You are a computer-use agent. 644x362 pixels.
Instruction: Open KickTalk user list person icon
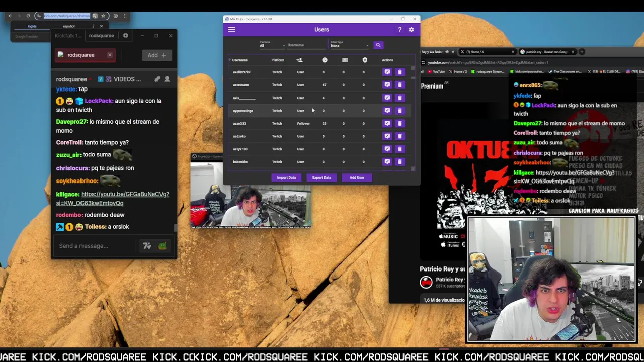[167, 79]
